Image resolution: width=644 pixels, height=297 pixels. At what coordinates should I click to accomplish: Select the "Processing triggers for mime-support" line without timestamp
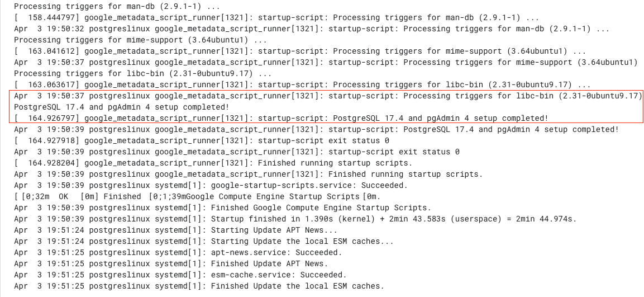(140, 40)
